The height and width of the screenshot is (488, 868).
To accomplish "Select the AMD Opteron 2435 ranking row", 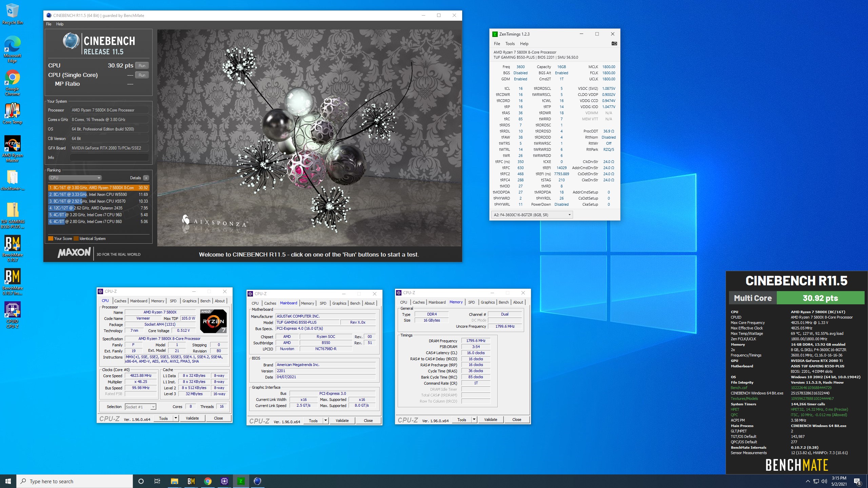I will coord(99,208).
